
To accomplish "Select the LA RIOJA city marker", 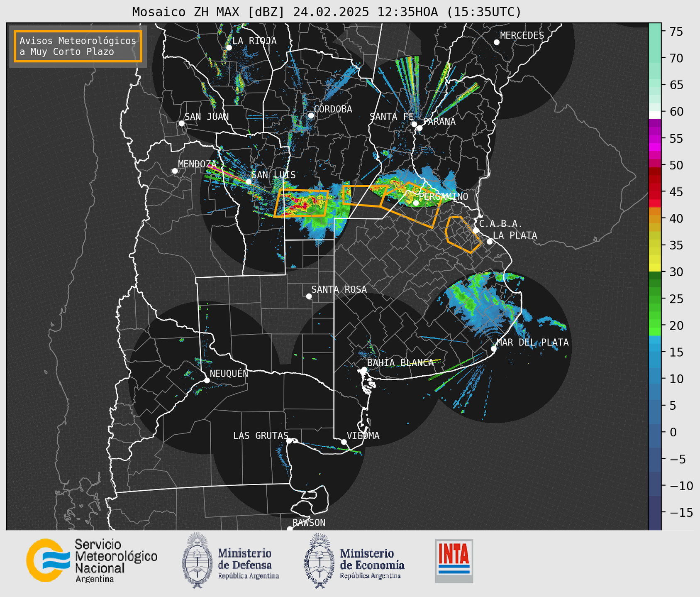I will click(229, 47).
